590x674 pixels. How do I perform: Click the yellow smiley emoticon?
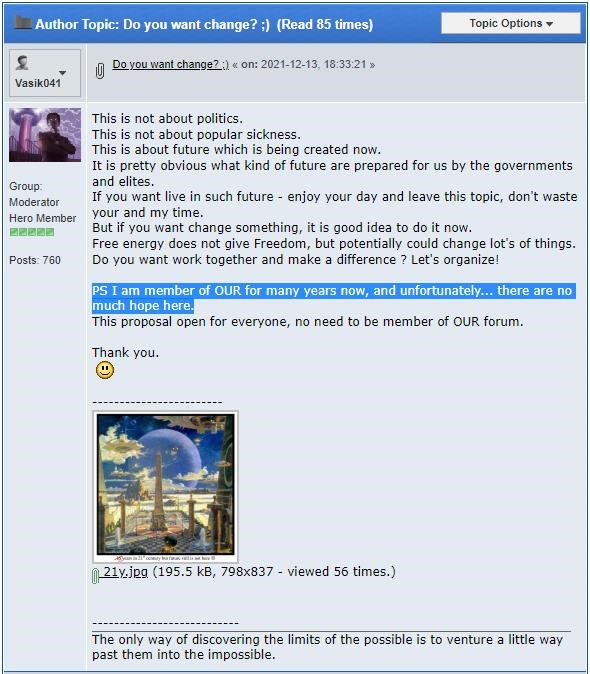click(105, 370)
